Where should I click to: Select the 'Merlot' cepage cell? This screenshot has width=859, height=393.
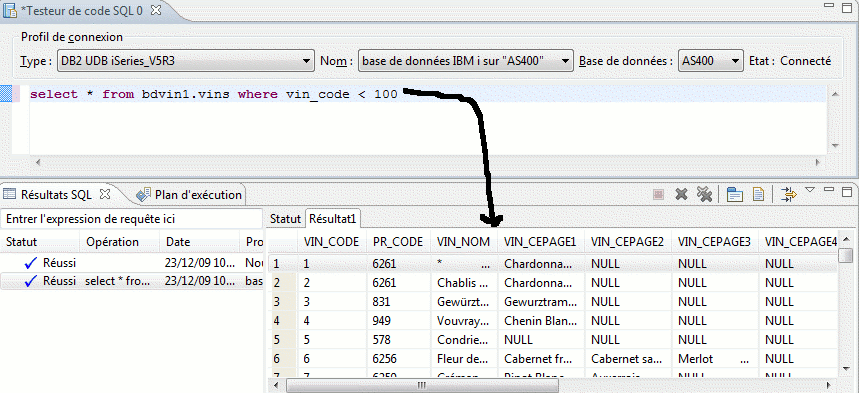click(x=715, y=359)
